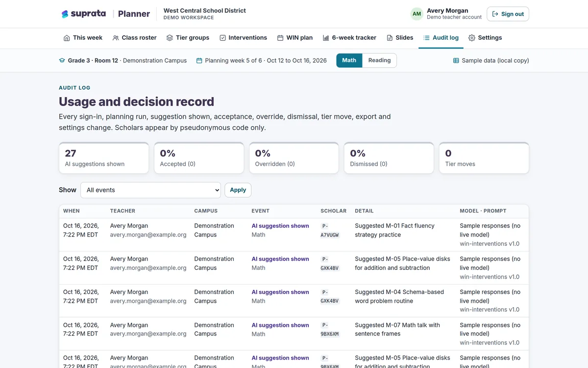
Task: Click the Sign out button
Action: 508,14
